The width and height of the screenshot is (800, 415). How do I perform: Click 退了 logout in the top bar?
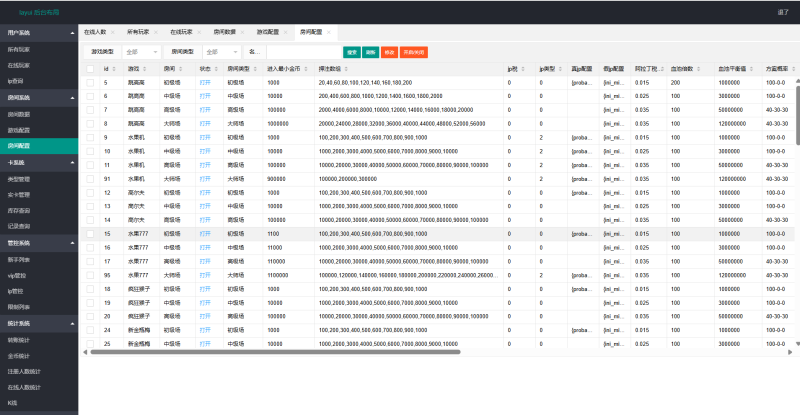tap(783, 12)
